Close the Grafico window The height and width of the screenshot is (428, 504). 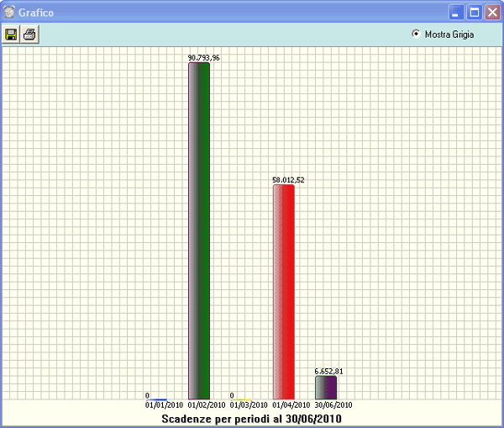[x=492, y=13]
